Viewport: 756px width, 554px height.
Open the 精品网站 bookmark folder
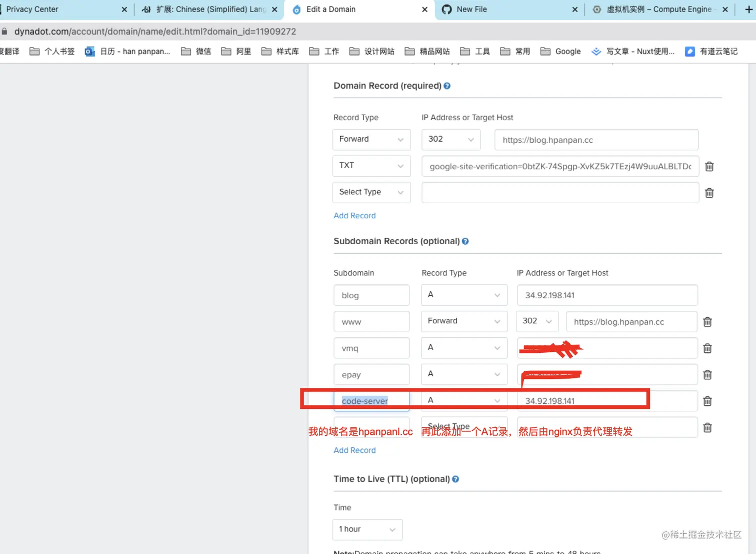coord(427,52)
